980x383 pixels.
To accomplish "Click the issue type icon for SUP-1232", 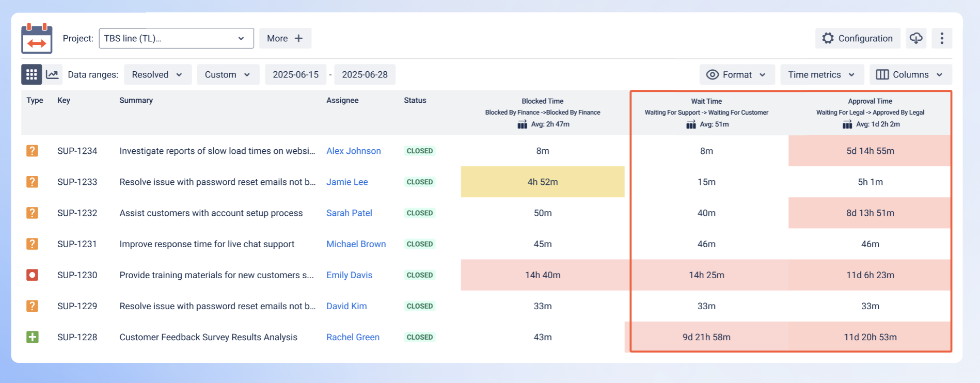I will click(32, 213).
